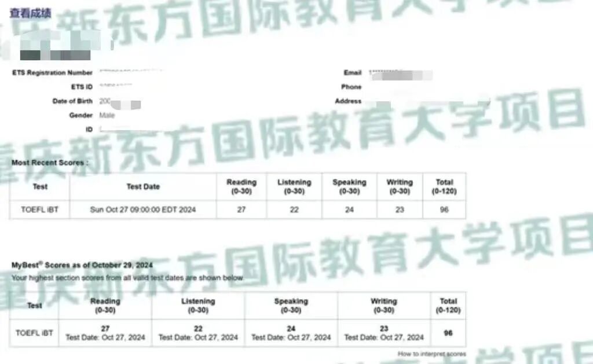The height and width of the screenshot is (364, 593).
Task: Click the Sun Oct 27 2024 test date cell
Action: 143,210
